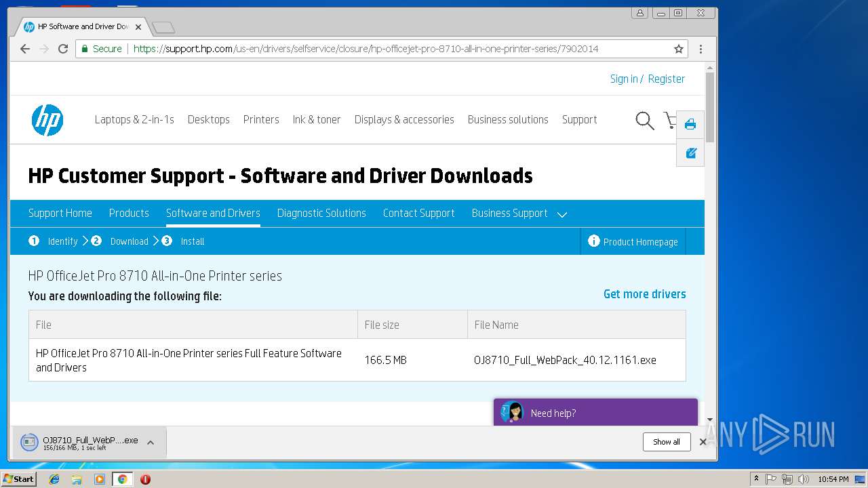
Task: Click the taskbar clock 10:54 PM
Action: 833,479
